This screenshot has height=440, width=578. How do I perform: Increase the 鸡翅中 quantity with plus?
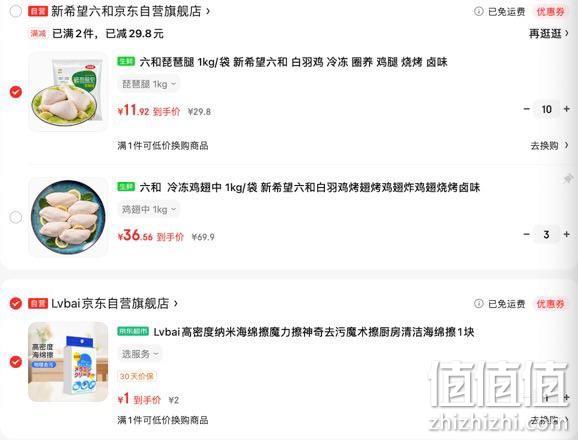pyautogui.click(x=567, y=234)
